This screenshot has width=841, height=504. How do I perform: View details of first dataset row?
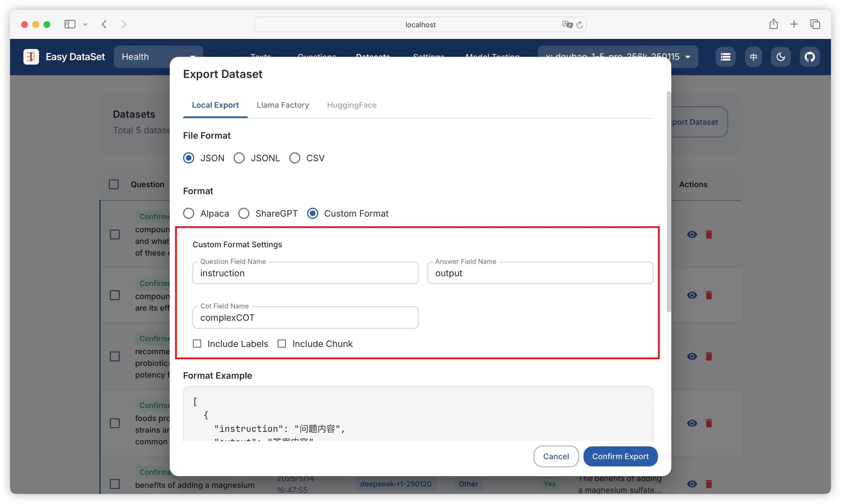(x=692, y=235)
